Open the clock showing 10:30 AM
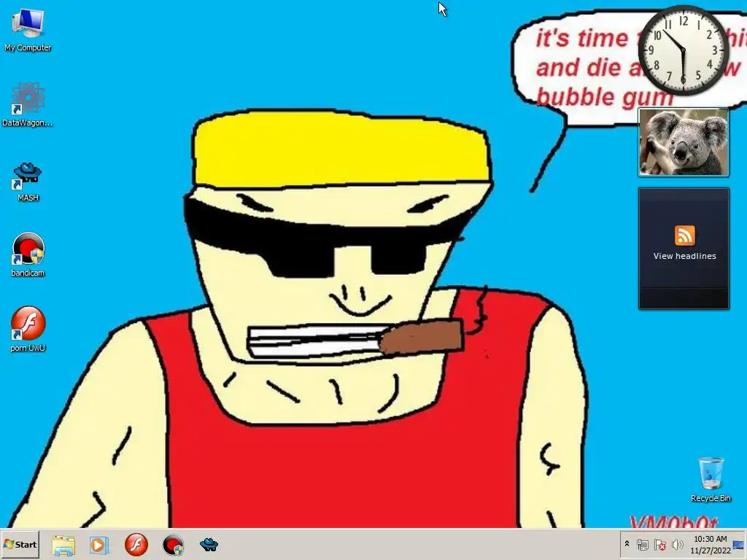 (711, 544)
